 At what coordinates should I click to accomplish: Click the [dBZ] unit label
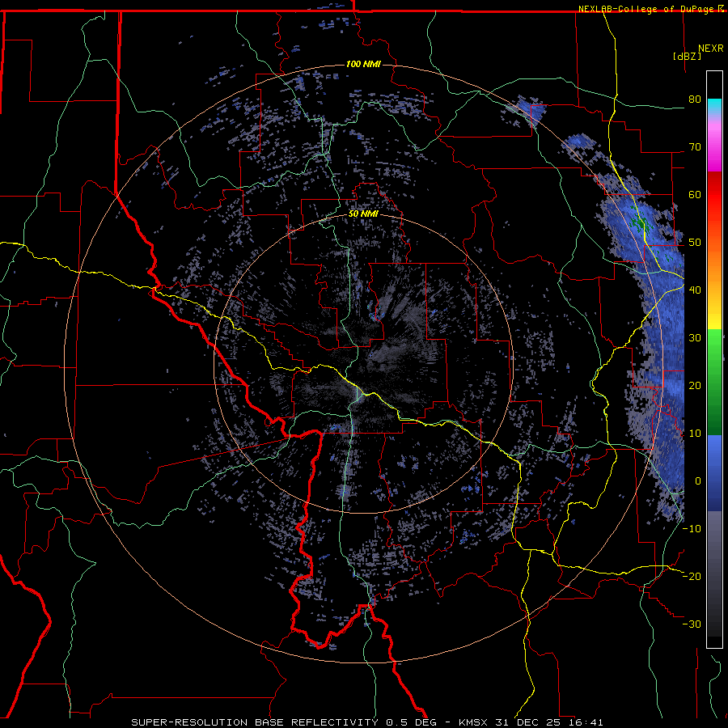(x=687, y=56)
